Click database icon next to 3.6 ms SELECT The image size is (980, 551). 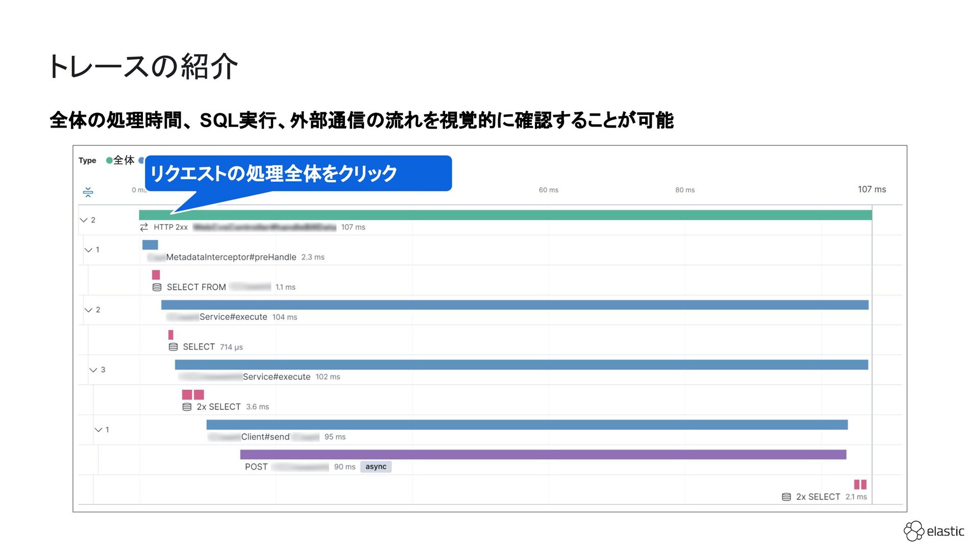187,407
